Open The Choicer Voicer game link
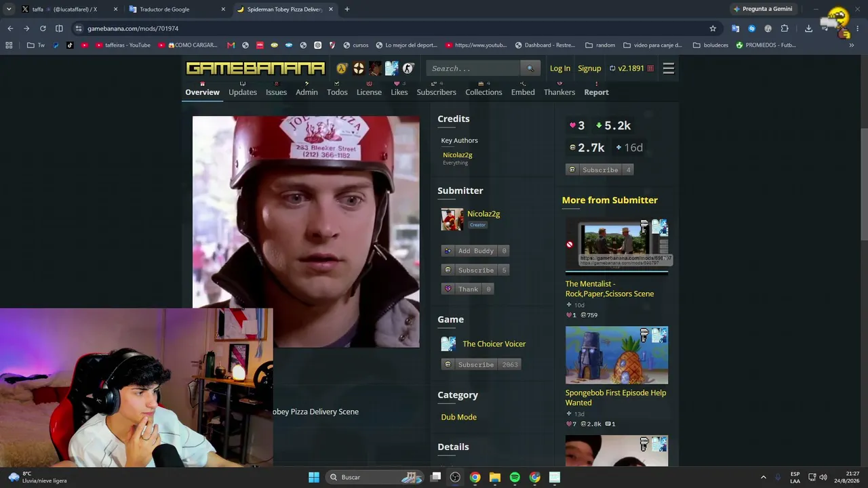This screenshot has height=488, width=868. coord(494,344)
